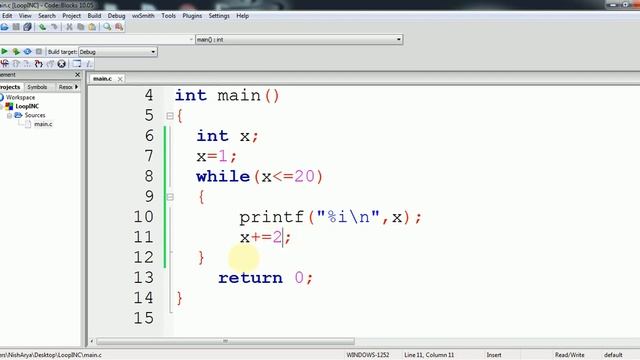The image size is (640, 360).
Task: Open the Edit menu
Action: [7, 16]
